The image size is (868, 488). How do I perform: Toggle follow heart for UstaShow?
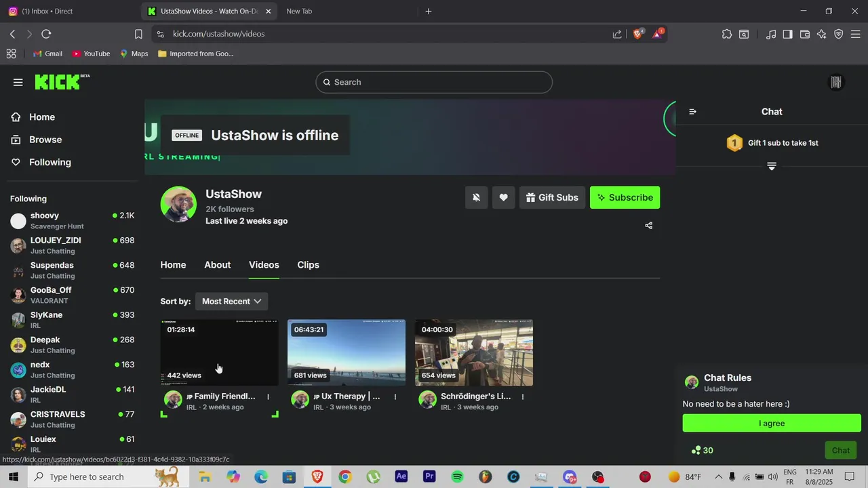tap(503, 197)
